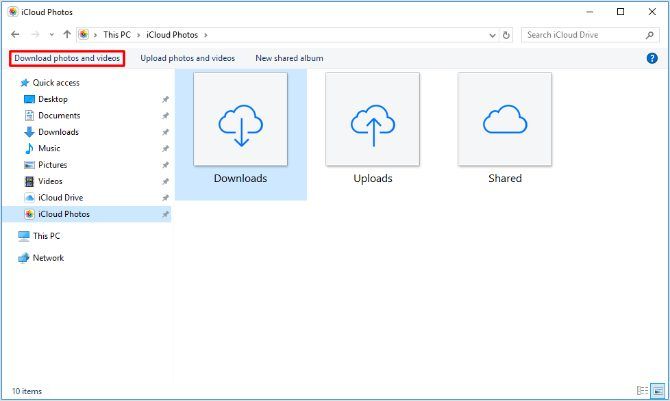Image resolution: width=670 pixels, height=401 pixels.
Task: Click pin icon next to Videos
Action: 165,181
